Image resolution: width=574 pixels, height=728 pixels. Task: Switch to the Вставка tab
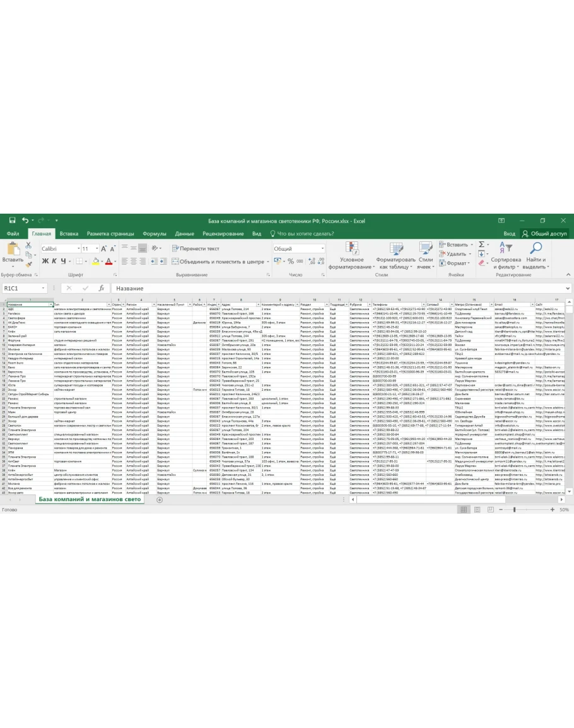pos(69,234)
